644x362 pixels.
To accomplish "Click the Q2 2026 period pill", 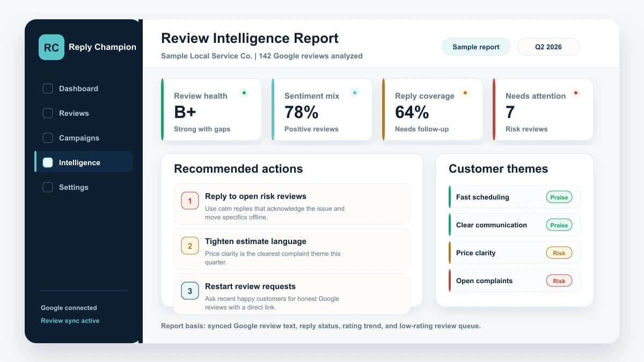I will click(x=548, y=47).
